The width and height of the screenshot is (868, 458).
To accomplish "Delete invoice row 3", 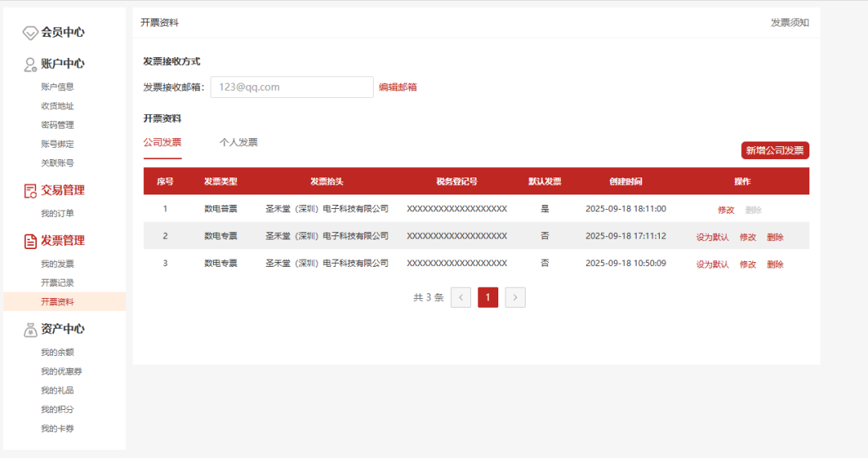I will pos(775,264).
